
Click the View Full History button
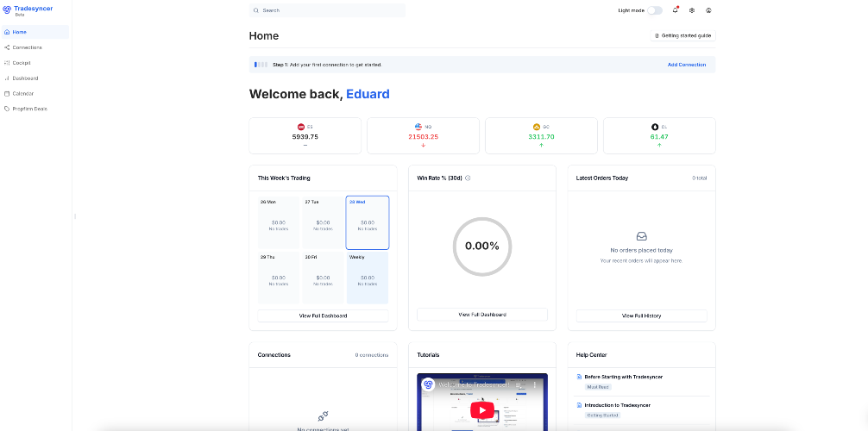642,315
